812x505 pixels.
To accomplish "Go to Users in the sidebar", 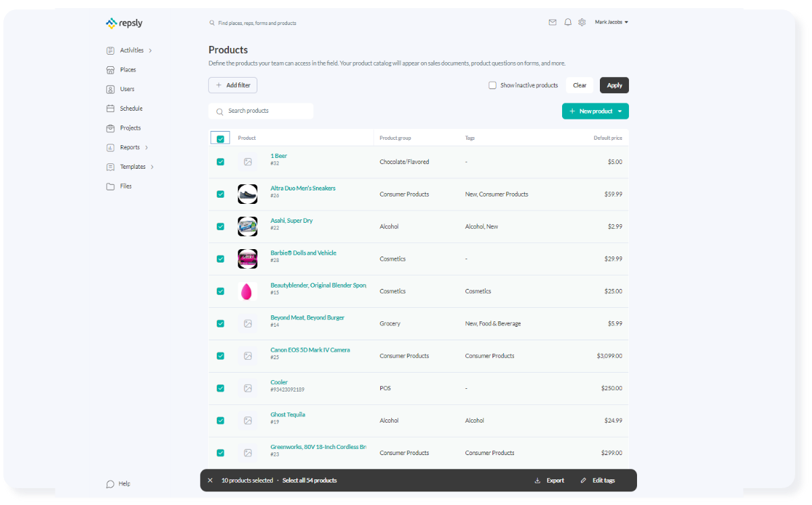I will click(x=127, y=89).
